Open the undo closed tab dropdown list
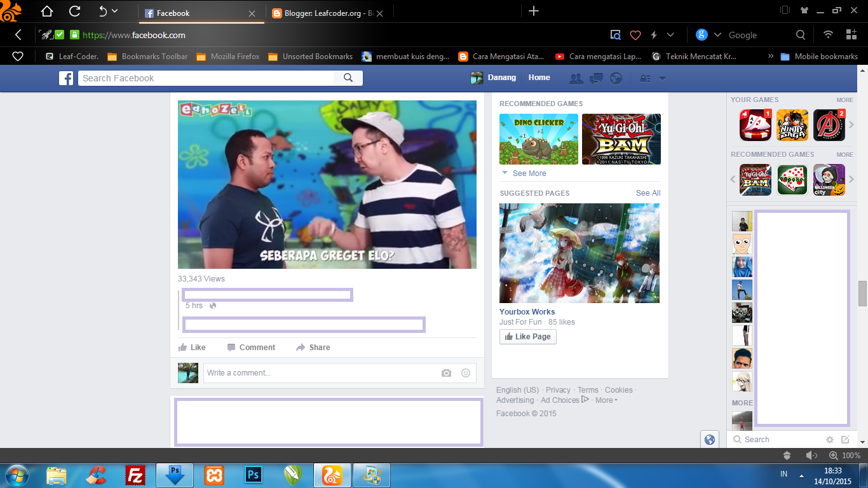Image resolution: width=868 pixels, height=488 pixels. [x=115, y=11]
